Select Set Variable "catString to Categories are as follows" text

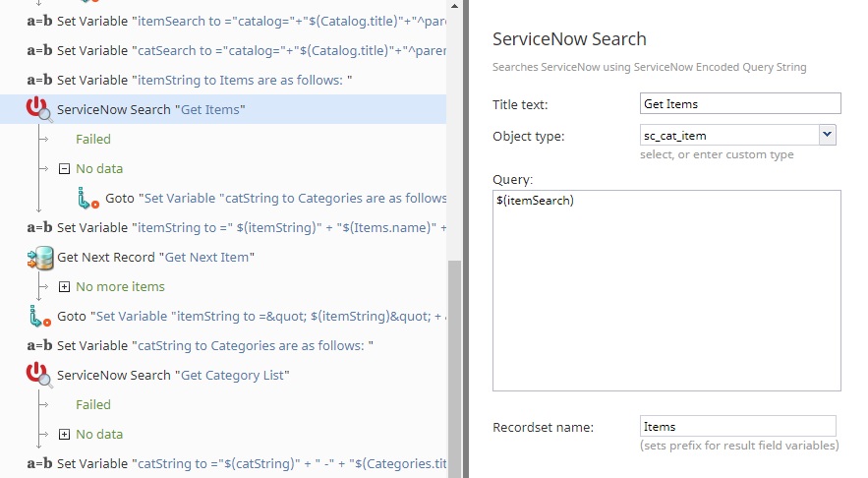[x=215, y=345]
